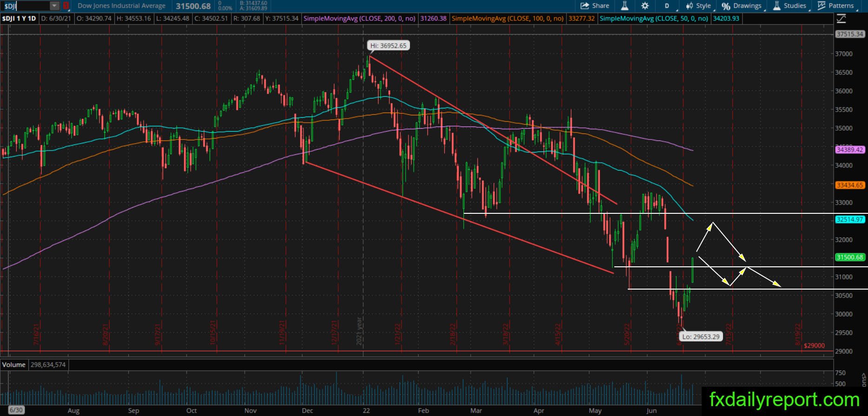Click the Lo: 29653.29 price bubble
This screenshot has width=868, height=416.
coord(700,337)
